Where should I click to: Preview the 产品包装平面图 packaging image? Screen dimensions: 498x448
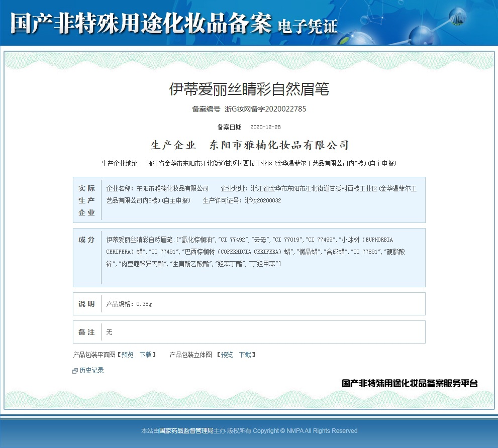pyautogui.click(x=126, y=355)
